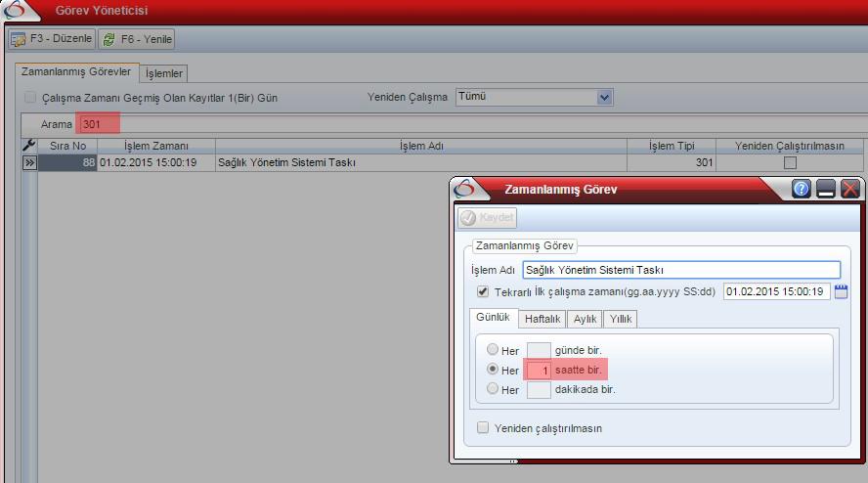The image size is (868, 483).
Task: Enable Yeniden çalıştırılmasın checkbox in dialog
Action: [483, 427]
